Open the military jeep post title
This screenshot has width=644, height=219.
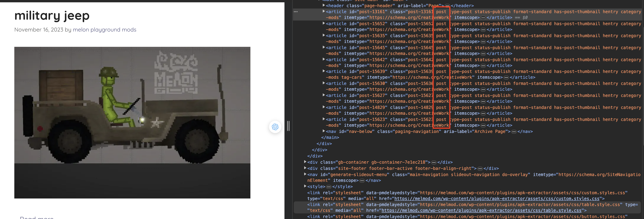(x=52, y=15)
